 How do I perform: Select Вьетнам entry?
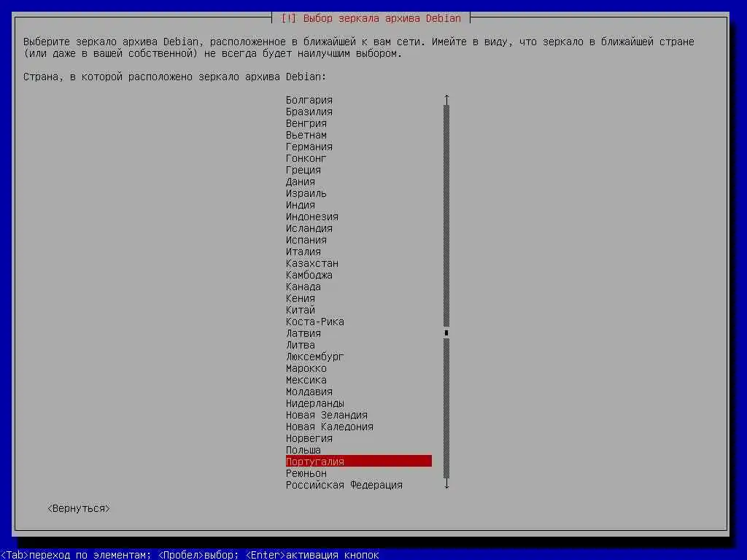[306, 135]
